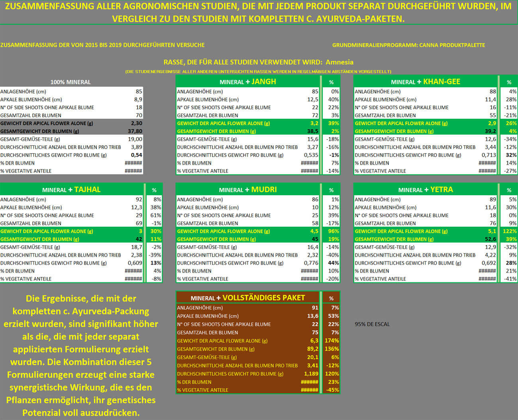The height and width of the screenshot is (420, 518).
Task: Select the MINERAL + TAJHAL table header
Action: (x=71, y=190)
